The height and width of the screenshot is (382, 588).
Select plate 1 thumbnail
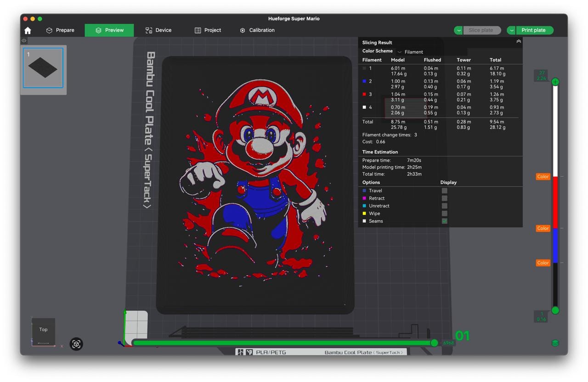(43, 68)
